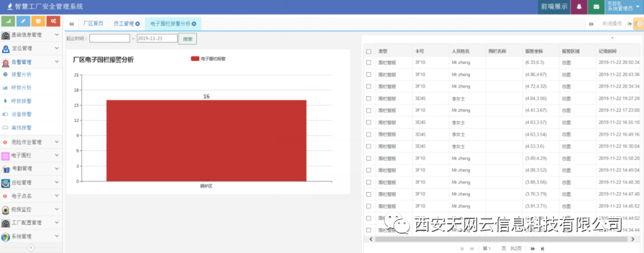Open 报警分析 submenu item
Viewport: 644px width, 253px height.
pos(21,75)
